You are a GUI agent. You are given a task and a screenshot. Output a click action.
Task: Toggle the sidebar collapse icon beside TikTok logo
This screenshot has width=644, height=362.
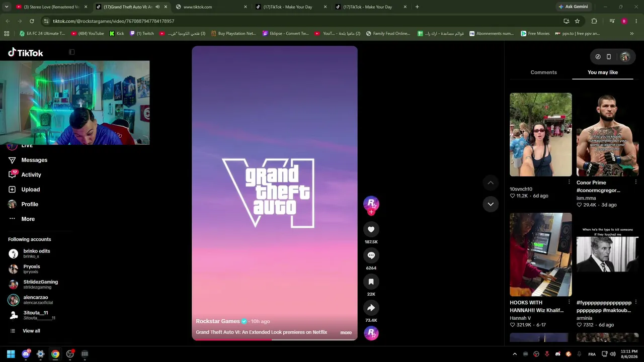click(x=72, y=52)
